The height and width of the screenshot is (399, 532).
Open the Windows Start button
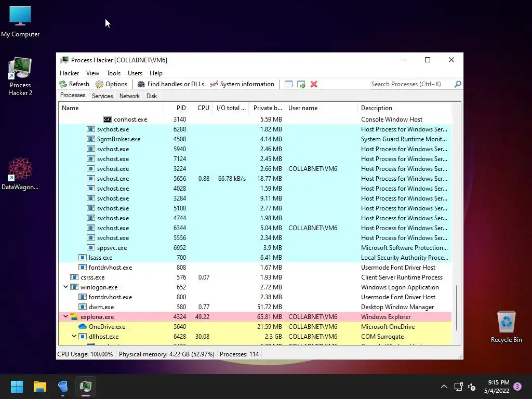17,387
